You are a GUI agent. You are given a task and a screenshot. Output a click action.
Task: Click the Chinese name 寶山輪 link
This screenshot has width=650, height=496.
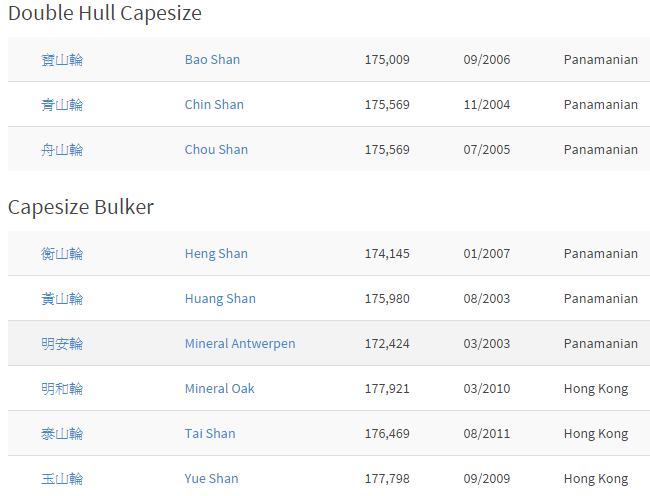[62, 60]
